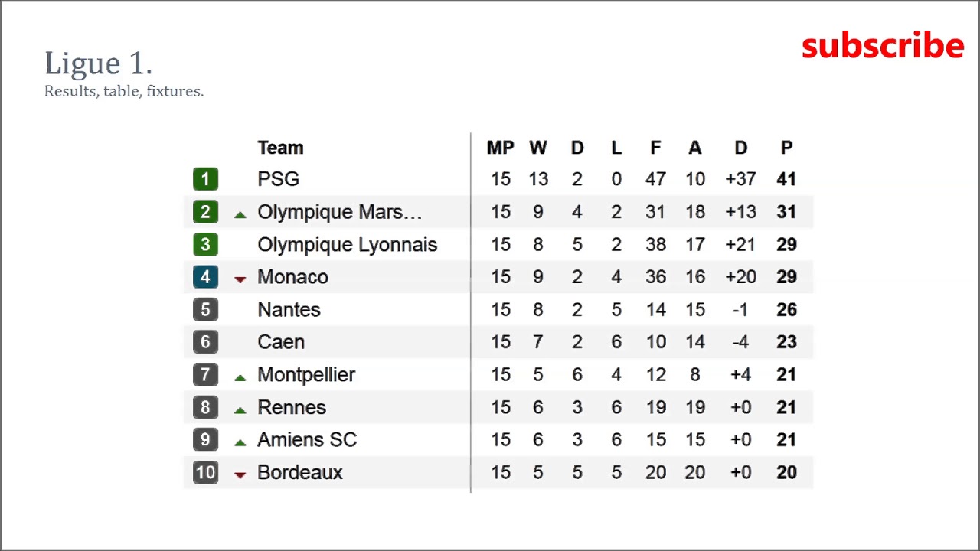
Task: Click the blue rank 4 badge
Action: pos(205,277)
